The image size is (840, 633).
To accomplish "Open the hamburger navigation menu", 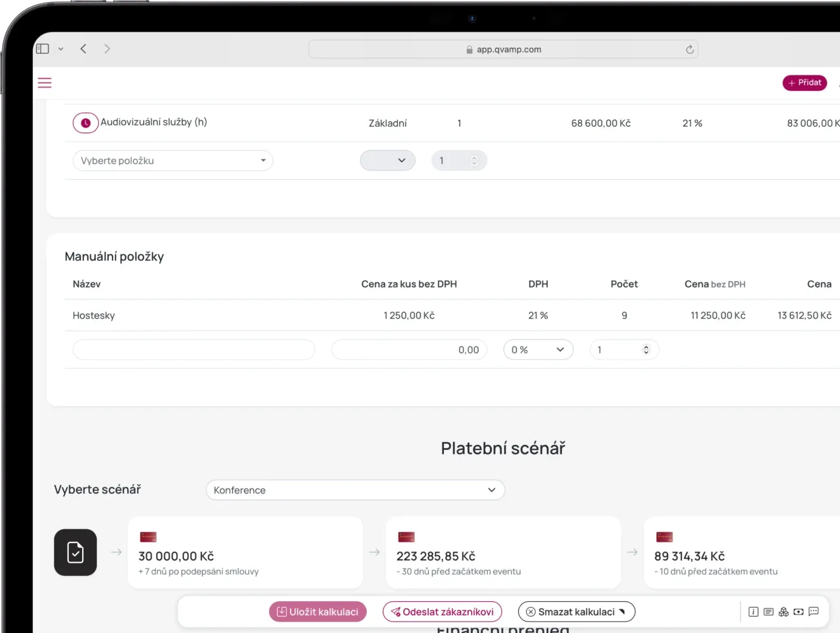I will click(45, 83).
